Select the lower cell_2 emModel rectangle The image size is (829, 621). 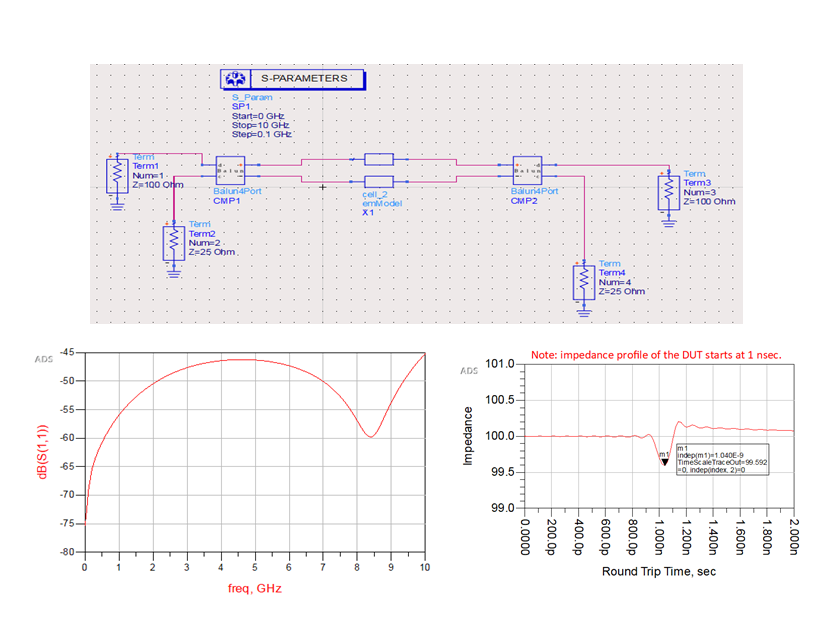point(379,182)
